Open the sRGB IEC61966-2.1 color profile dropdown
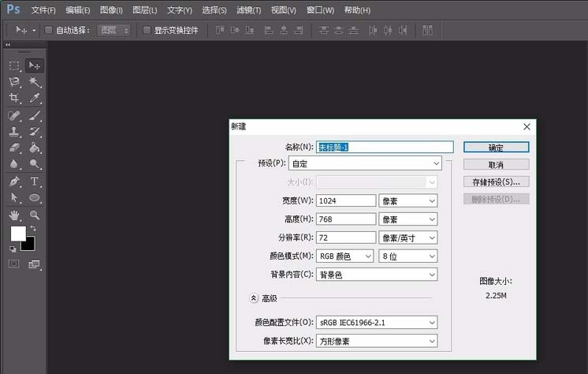Image resolution: width=588 pixels, height=374 pixels. [377, 322]
